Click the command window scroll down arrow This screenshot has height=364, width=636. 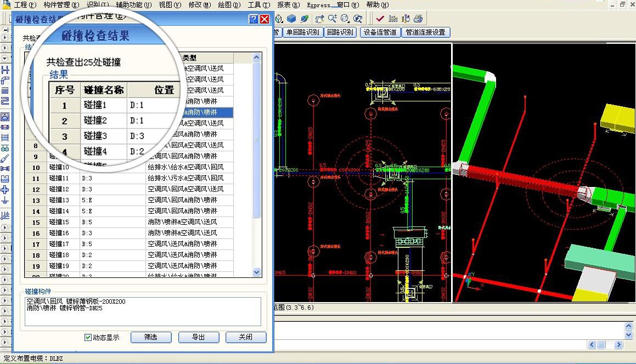coord(629,335)
